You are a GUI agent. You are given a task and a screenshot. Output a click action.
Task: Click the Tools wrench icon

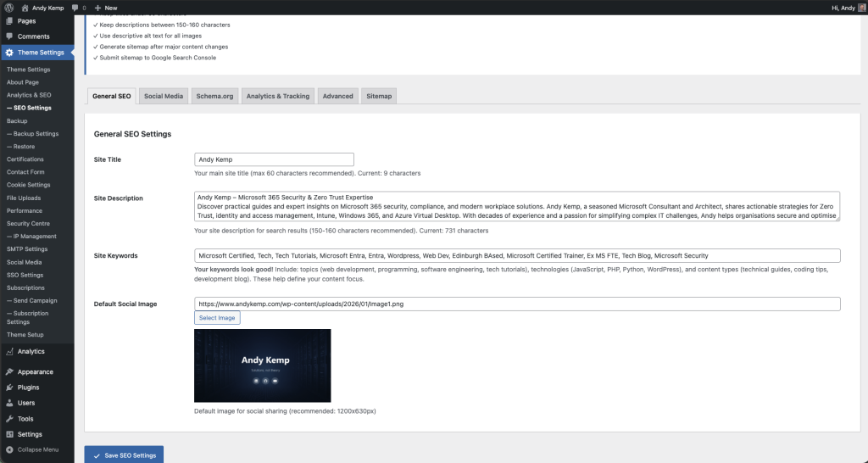tap(9, 419)
